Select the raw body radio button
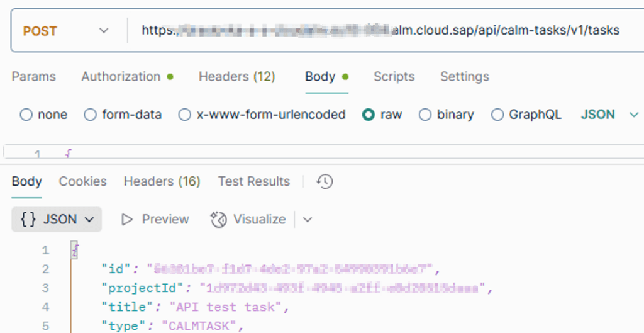This screenshot has height=333, width=644. pyautogui.click(x=369, y=115)
